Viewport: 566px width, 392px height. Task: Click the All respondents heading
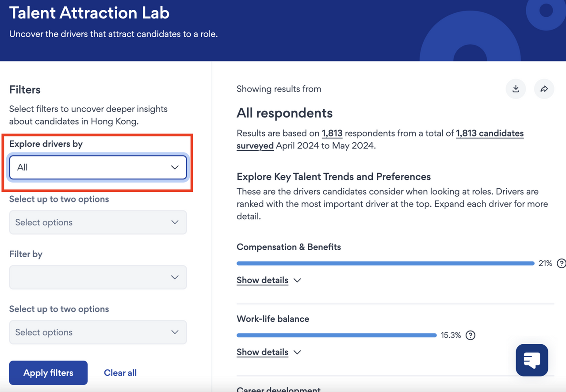[x=284, y=113]
